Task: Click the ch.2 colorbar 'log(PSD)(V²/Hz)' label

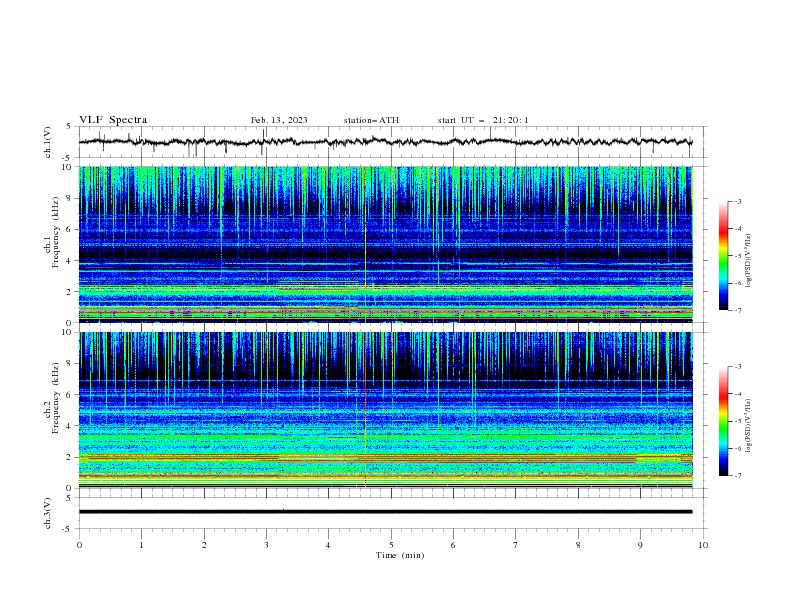Action: point(749,426)
